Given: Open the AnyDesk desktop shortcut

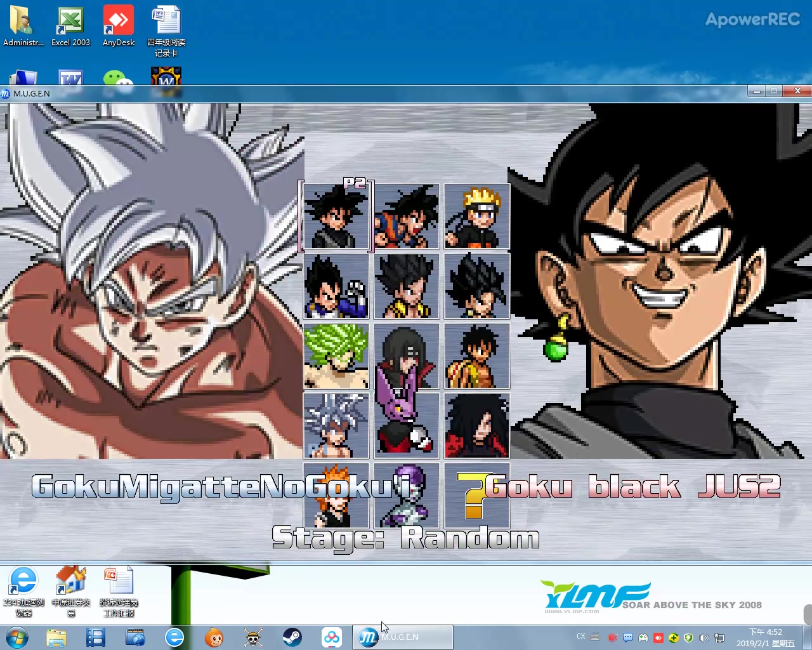Looking at the screenshot, I should (119, 26).
